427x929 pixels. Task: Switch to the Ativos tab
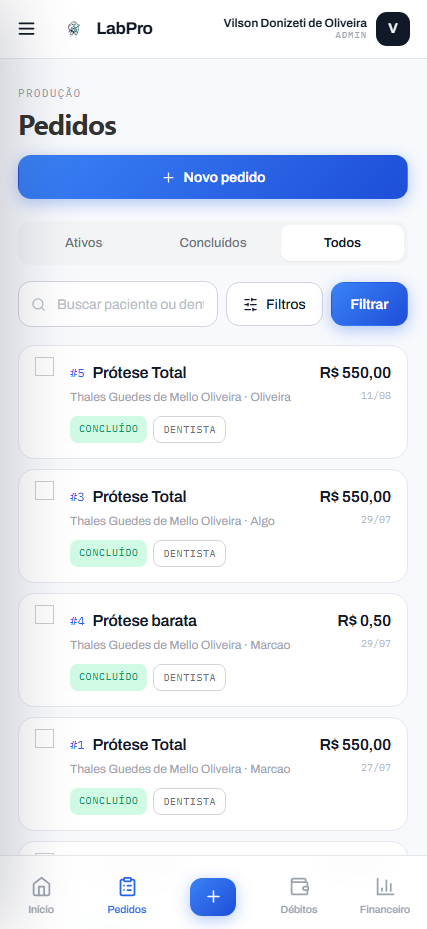tap(84, 243)
